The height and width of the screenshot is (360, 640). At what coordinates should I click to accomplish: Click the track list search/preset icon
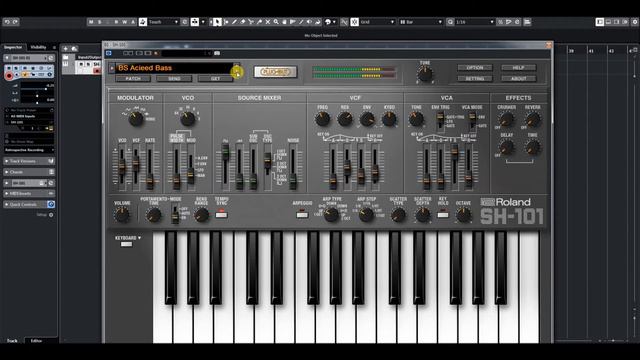(74, 49)
